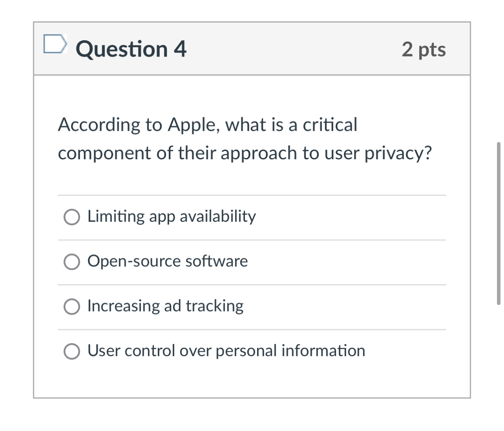Select 'Increasing ad tracking' radio button
The image size is (504, 431).
click(71, 306)
